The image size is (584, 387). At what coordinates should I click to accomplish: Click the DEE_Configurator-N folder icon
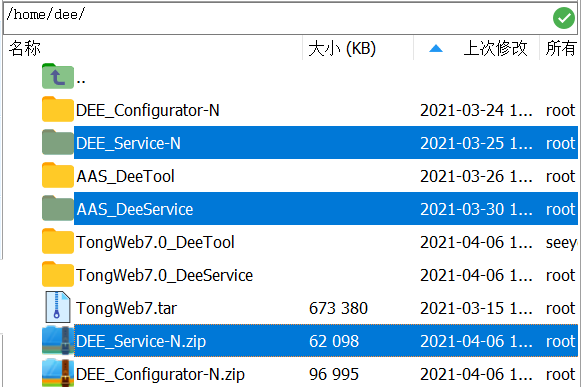tap(58, 110)
